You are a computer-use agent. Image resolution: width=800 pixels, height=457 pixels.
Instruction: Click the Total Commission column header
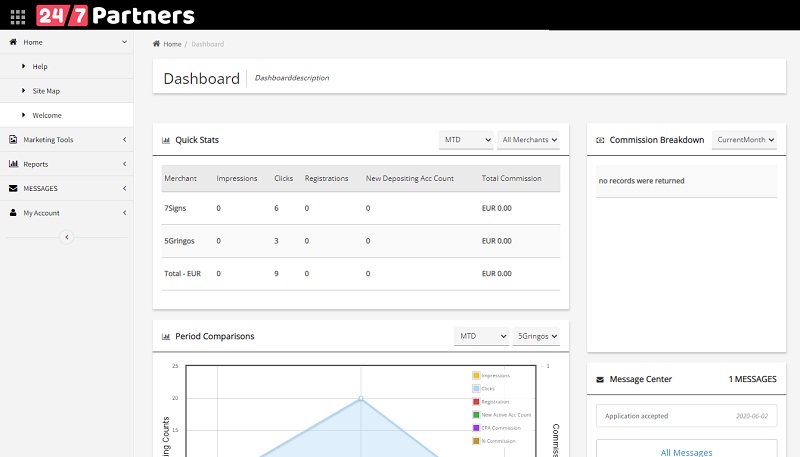click(511, 178)
